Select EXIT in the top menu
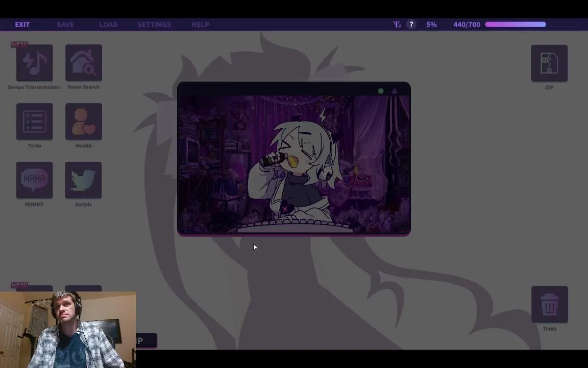 22,25
